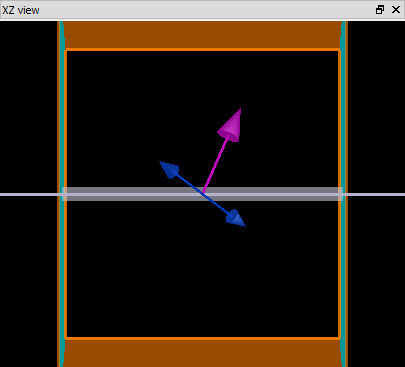
Task: Select the XZ view title label
Action: (21, 10)
